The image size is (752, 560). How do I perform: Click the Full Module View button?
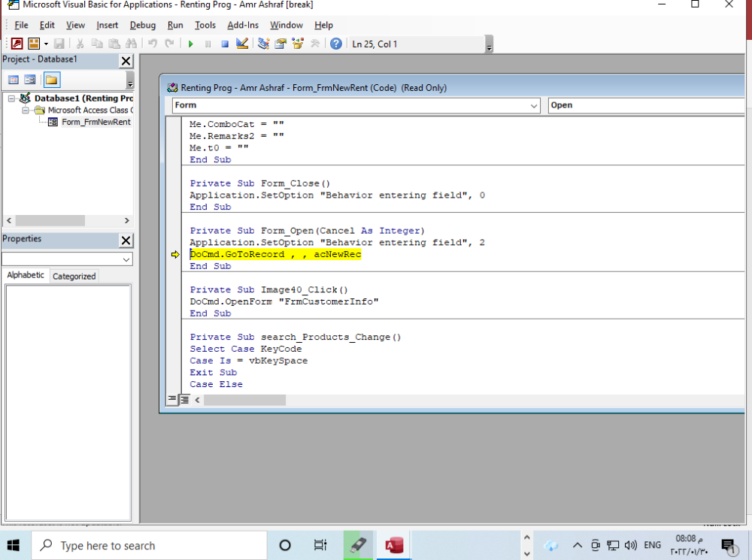click(x=184, y=399)
